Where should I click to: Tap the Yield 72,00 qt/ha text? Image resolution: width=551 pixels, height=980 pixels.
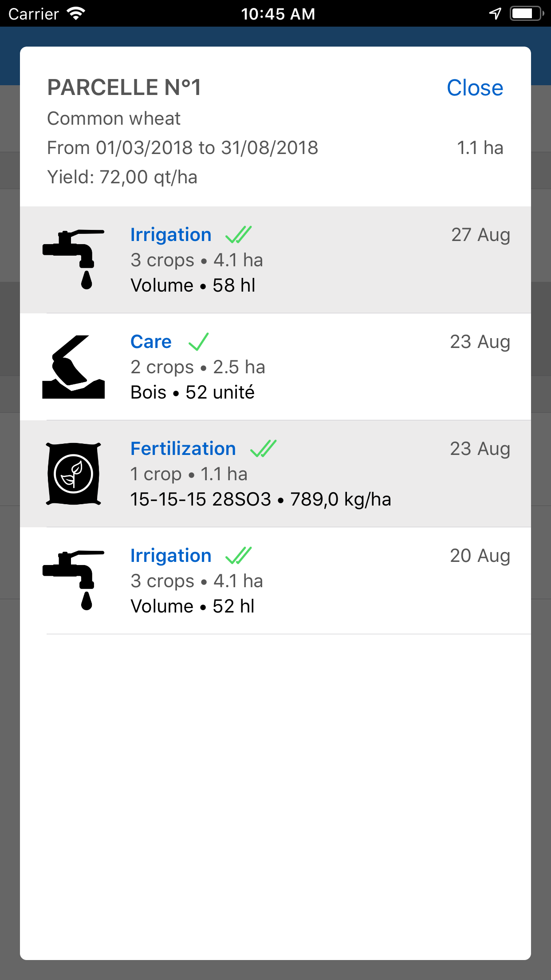coord(122,177)
